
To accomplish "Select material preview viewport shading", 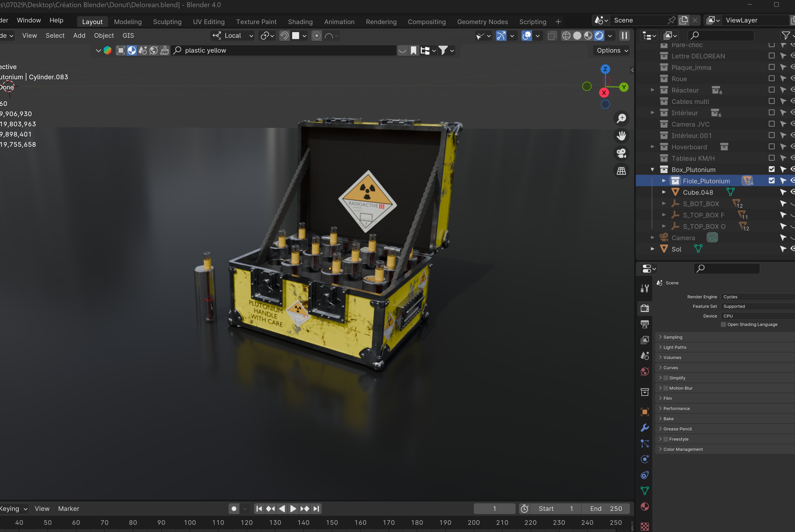I will click(588, 36).
